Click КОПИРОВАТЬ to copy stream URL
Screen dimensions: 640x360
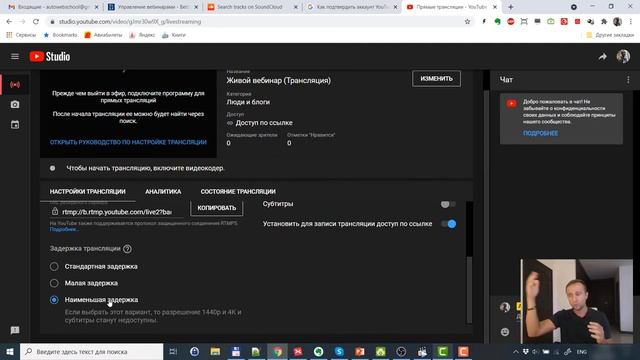(217, 208)
